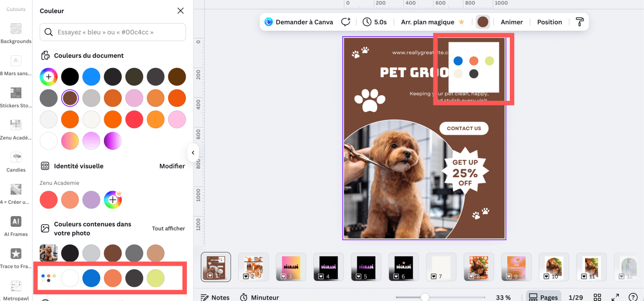Add a new brand color to Zenu Academie

tap(113, 200)
